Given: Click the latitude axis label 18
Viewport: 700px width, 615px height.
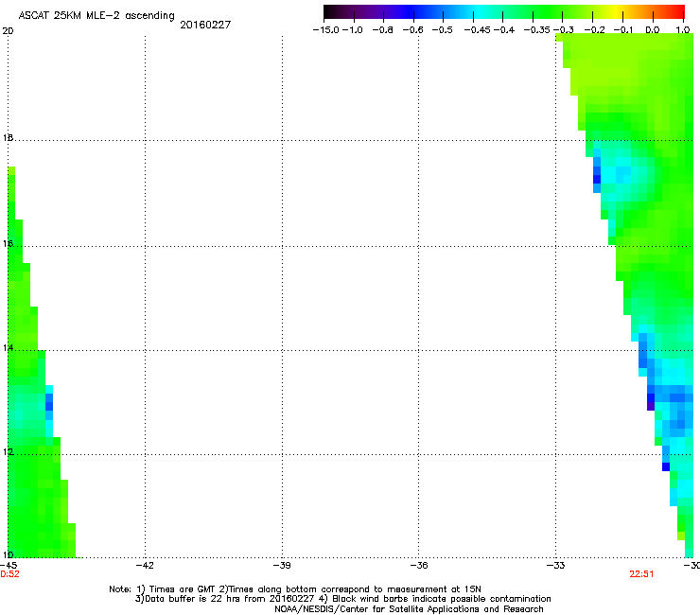Looking at the screenshot, I should pyautogui.click(x=8, y=137).
